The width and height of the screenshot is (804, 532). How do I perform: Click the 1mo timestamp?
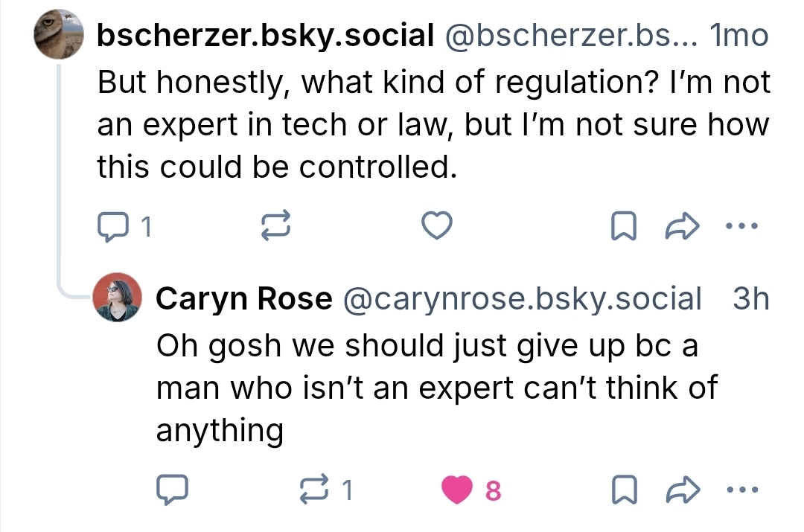[741, 34]
